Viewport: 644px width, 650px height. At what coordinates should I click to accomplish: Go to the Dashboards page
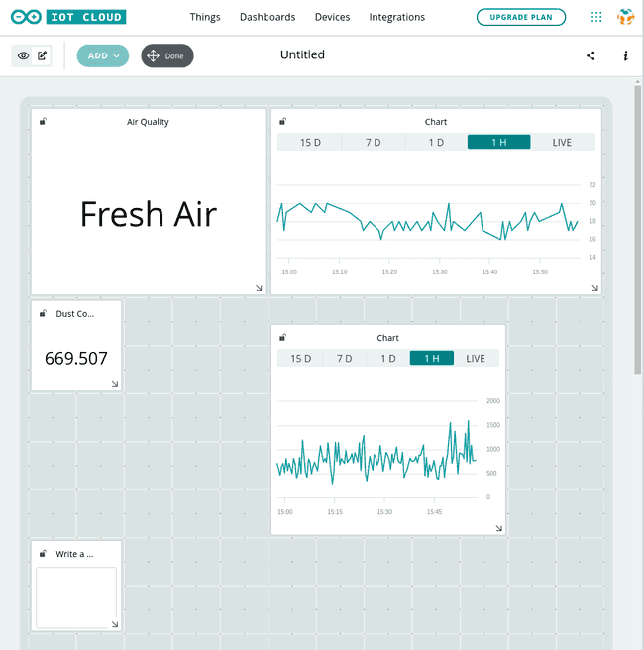pos(268,17)
